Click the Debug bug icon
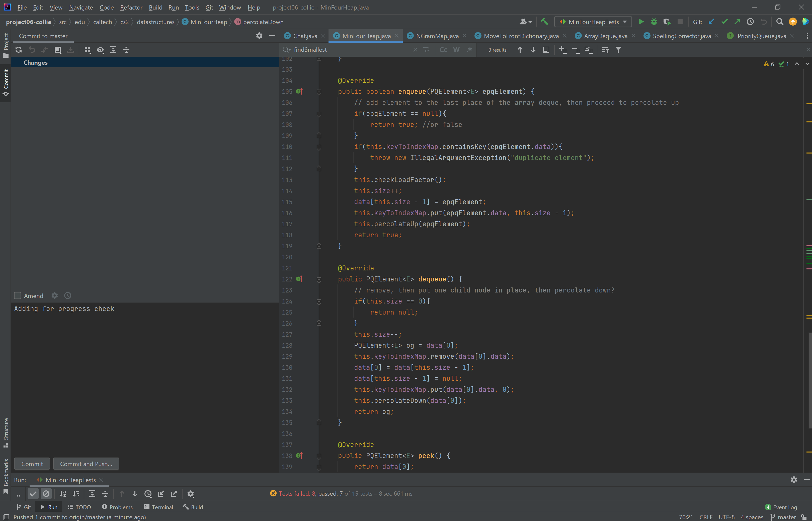 point(654,22)
